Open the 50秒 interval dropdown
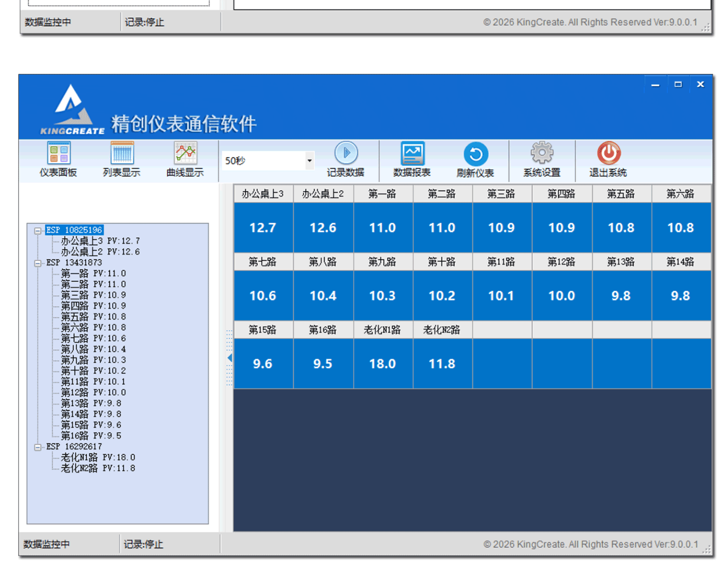 pyautogui.click(x=309, y=161)
